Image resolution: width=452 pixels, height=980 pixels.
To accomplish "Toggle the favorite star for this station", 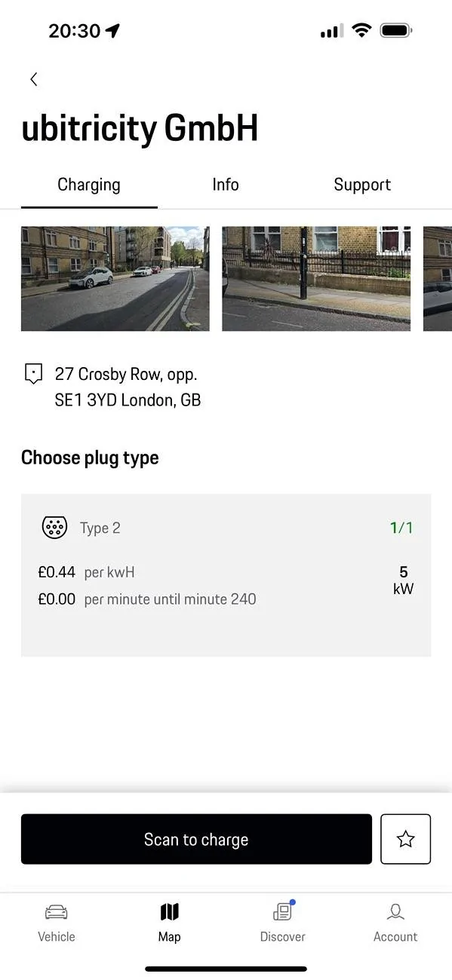I will [405, 839].
